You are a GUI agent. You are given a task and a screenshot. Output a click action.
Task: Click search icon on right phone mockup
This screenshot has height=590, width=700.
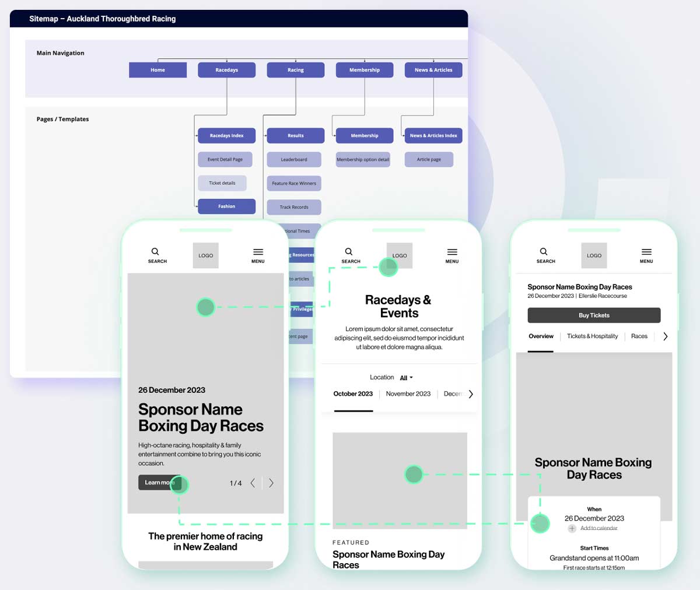[x=544, y=252]
